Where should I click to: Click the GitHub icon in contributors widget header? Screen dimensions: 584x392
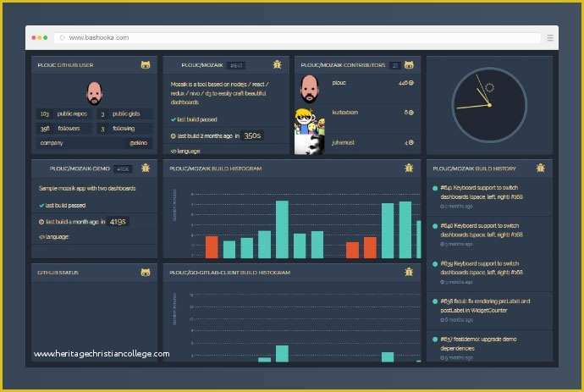tap(409, 65)
